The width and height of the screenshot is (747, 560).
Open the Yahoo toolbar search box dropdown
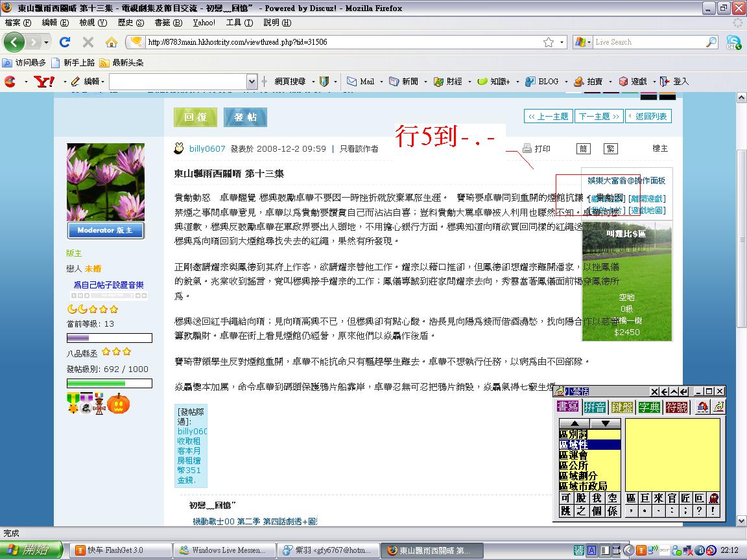[252, 82]
